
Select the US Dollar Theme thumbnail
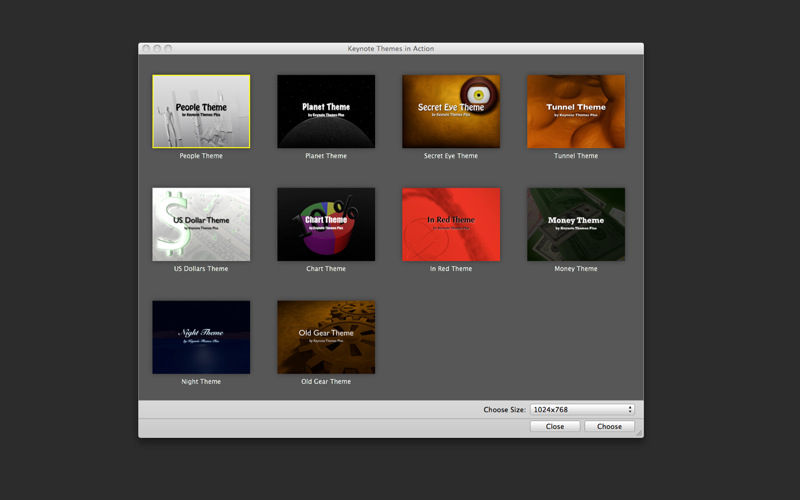click(x=201, y=224)
